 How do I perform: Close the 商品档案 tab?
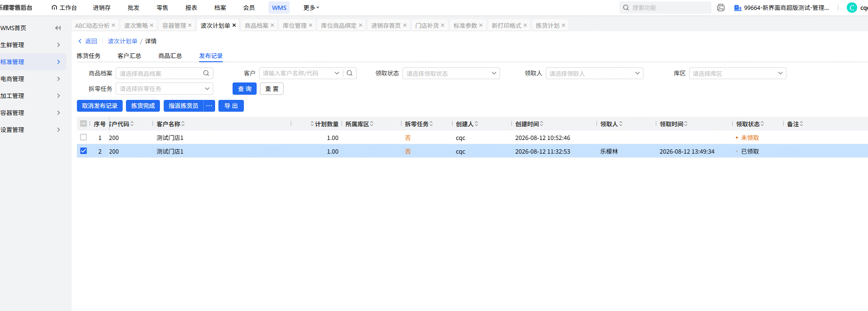(x=272, y=25)
